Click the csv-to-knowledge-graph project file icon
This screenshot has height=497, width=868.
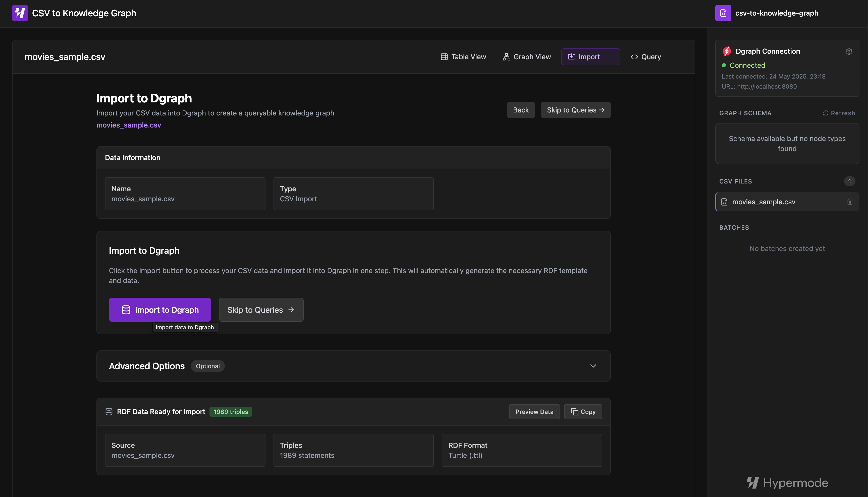tap(723, 13)
